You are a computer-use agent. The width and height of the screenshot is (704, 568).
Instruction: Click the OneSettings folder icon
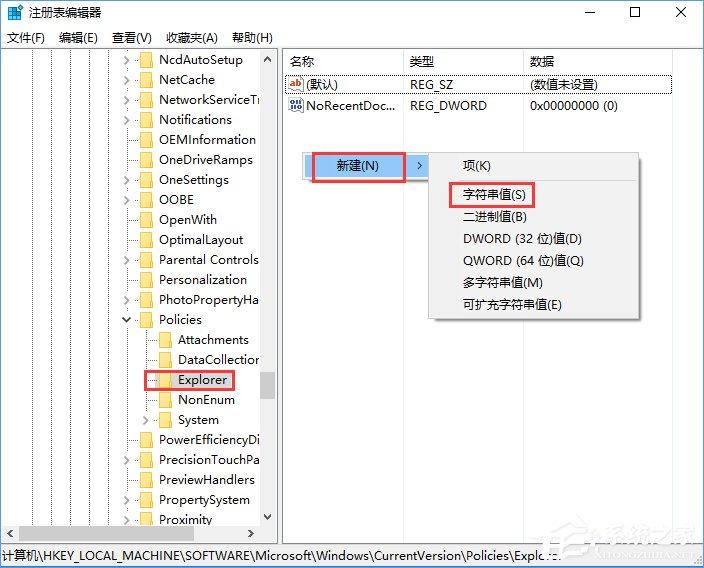pos(146,180)
